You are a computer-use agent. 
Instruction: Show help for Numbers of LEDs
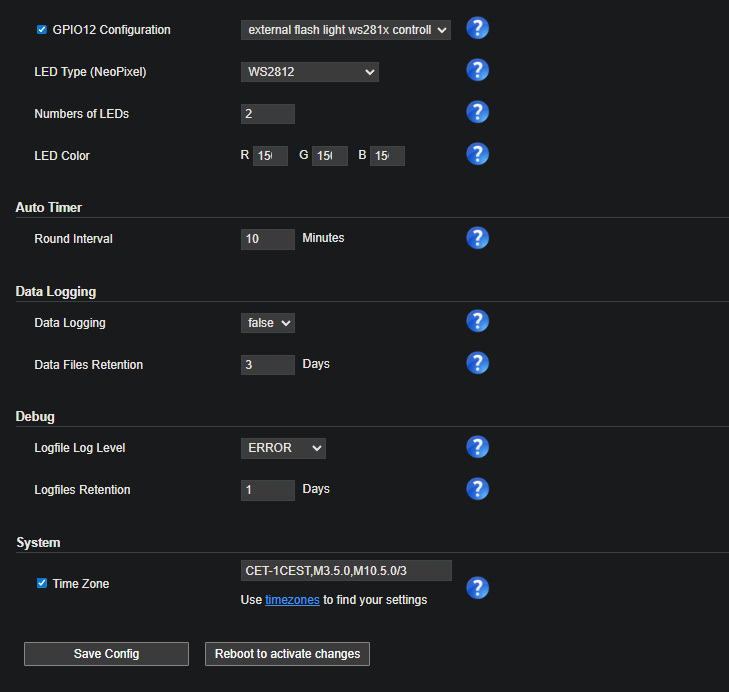[478, 112]
